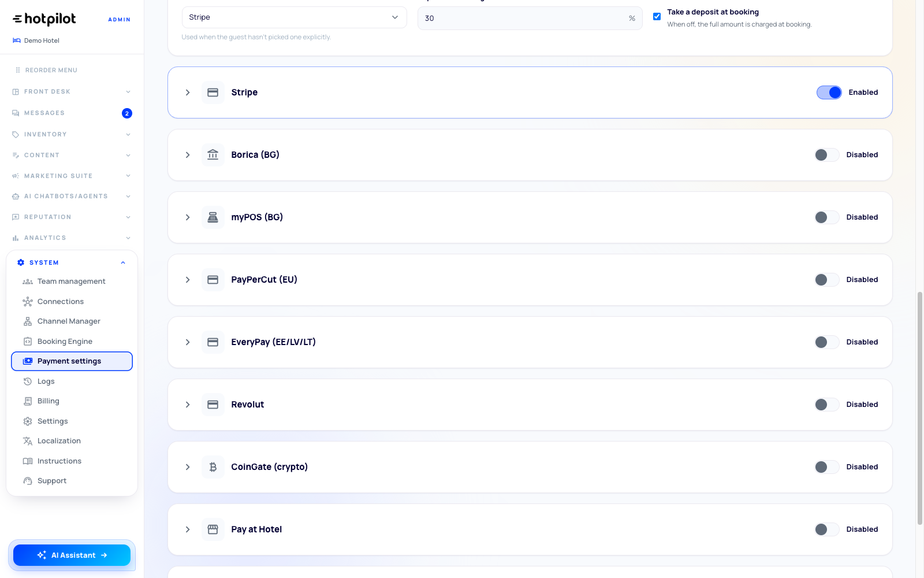Expand the Front Desk menu
Screen dimensions: 924x578
72,92
